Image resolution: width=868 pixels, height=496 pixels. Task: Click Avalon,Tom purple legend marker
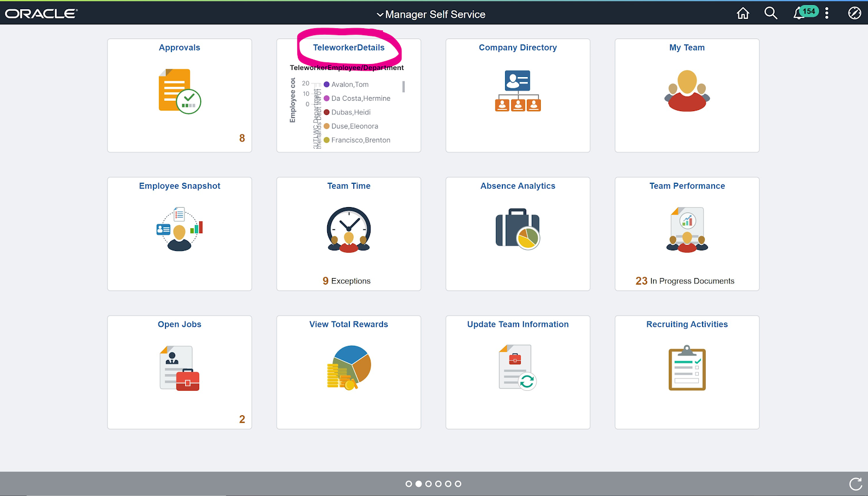(327, 85)
